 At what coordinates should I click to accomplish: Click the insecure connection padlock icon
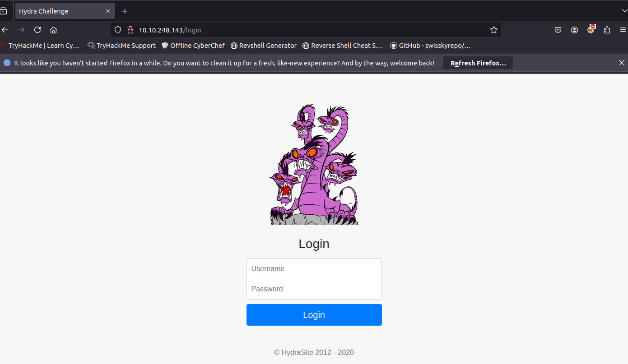click(x=130, y=30)
